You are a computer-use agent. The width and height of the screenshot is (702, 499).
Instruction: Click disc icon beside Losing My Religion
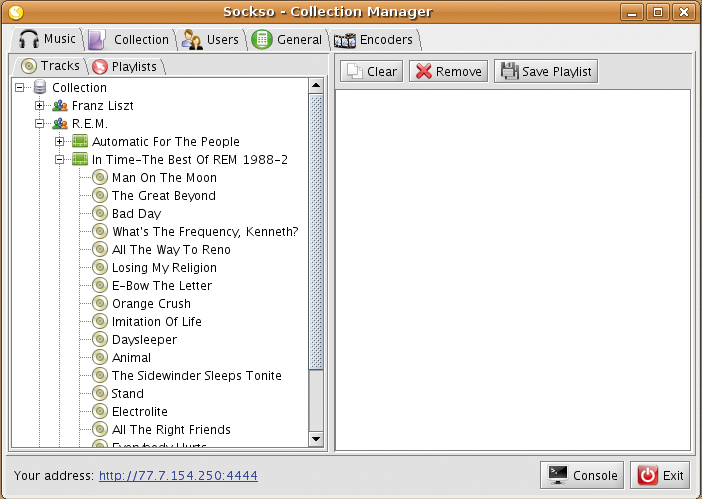pos(100,267)
